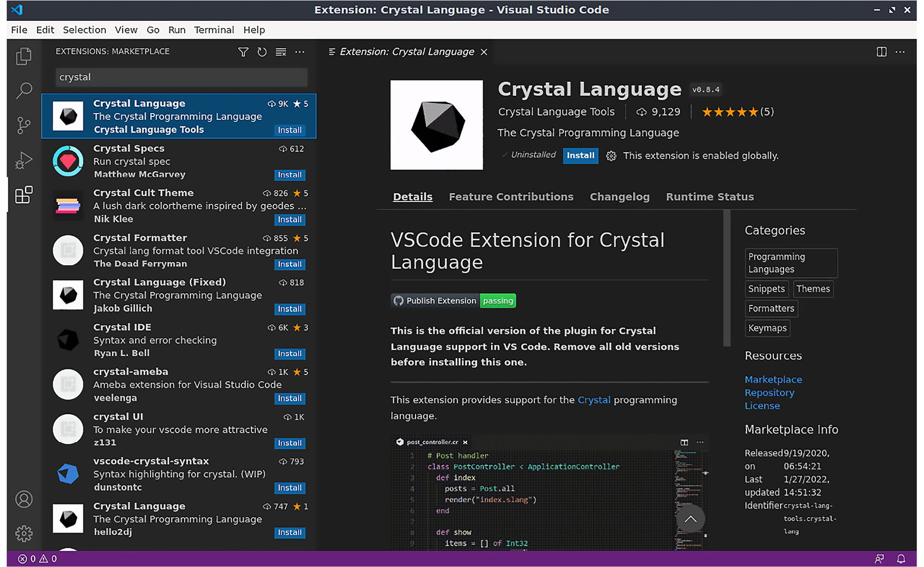Select the Programming Languages category
The height and width of the screenshot is (567, 924).
click(791, 263)
